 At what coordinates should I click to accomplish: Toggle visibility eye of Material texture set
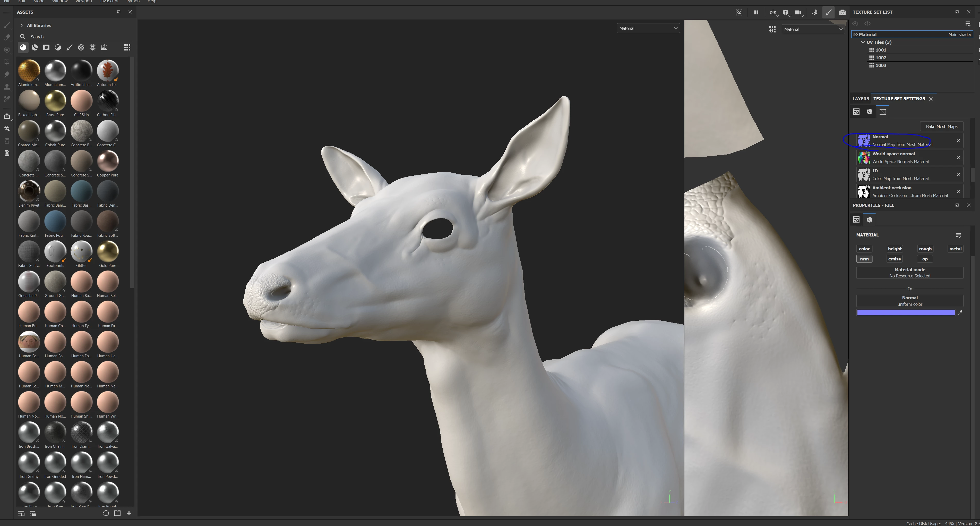[855, 35]
